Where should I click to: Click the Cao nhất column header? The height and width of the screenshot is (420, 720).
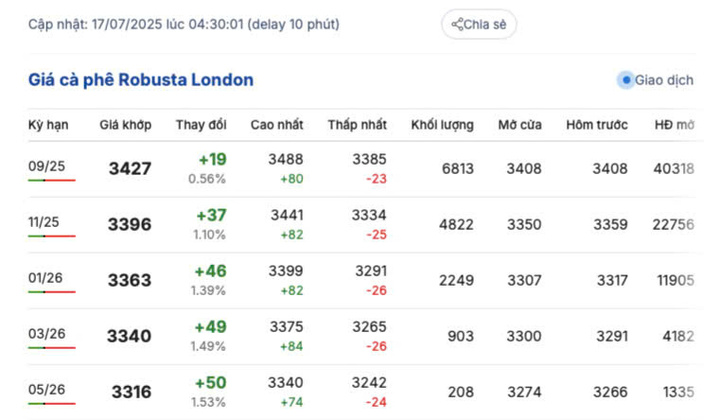[276, 125]
